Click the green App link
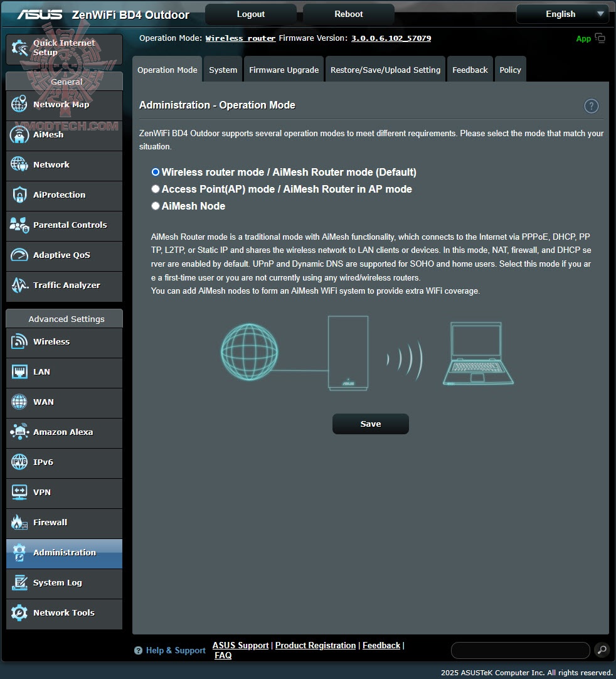Viewport: 616px width, 679px height. pos(583,38)
